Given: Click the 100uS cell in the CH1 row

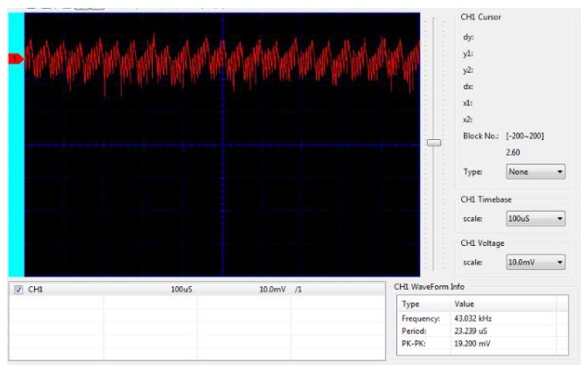Looking at the screenshot, I should pyautogui.click(x=181, y=289).
